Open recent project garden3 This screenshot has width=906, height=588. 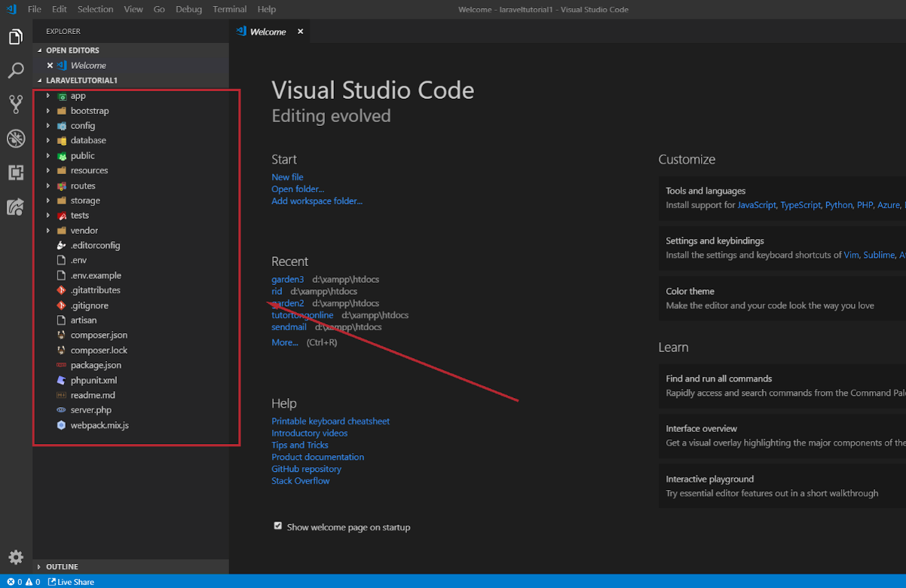point(288,279)
